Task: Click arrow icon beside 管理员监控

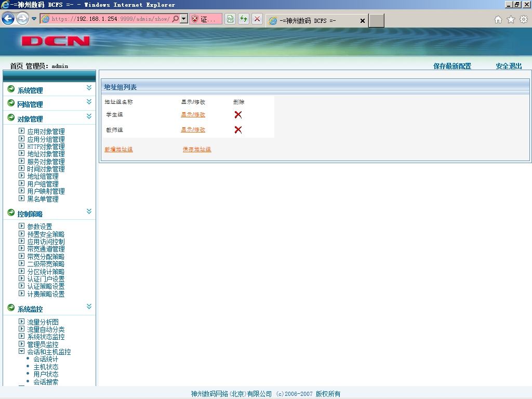Action: click(21, 344)
